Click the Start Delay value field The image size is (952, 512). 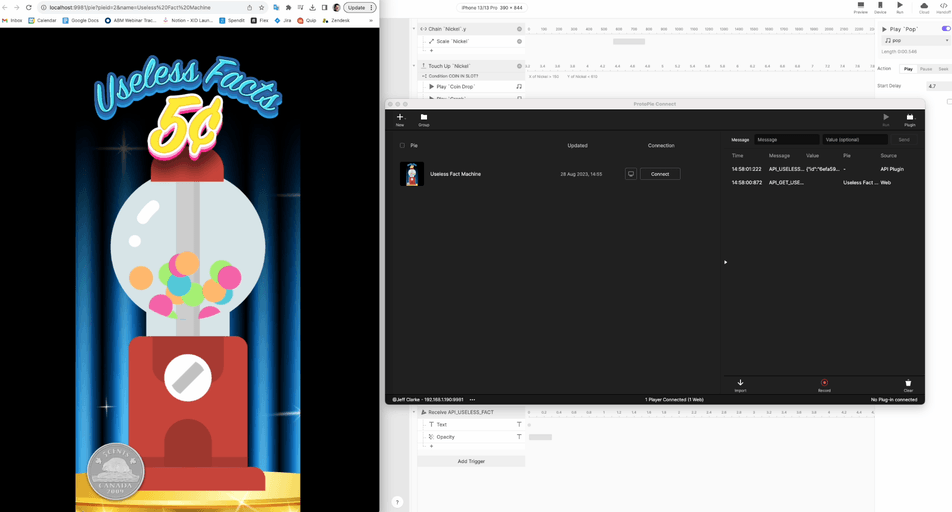pyautogui.click(x=939, y=86)
